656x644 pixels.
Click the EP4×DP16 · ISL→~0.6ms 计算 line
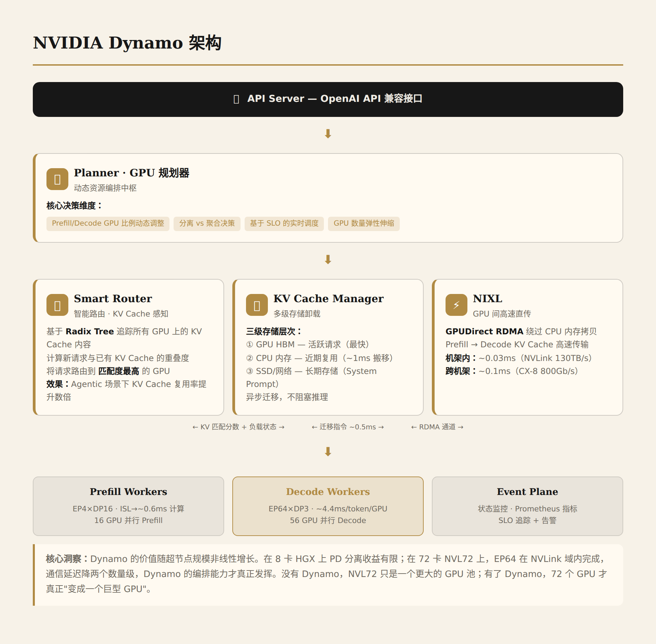128,509
